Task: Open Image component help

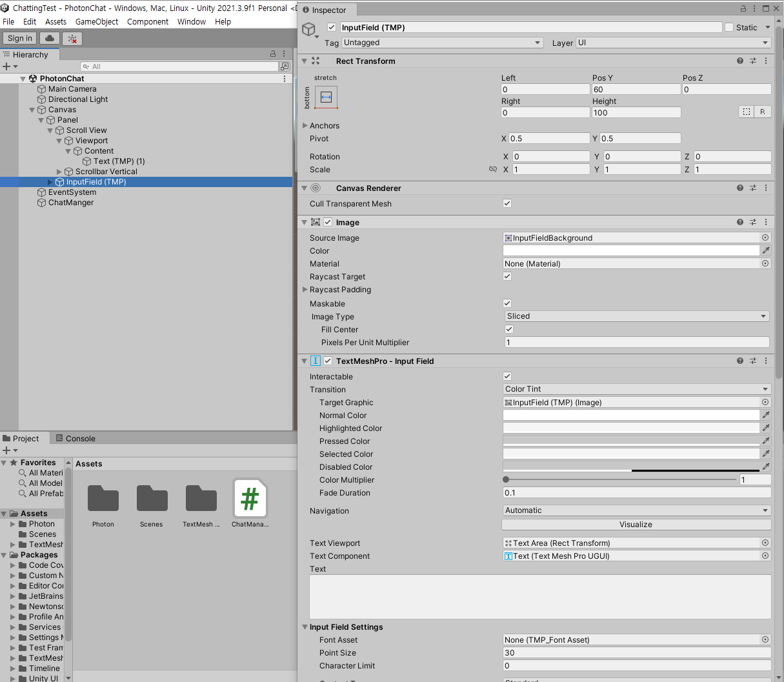Action: (x=740, y=222)
